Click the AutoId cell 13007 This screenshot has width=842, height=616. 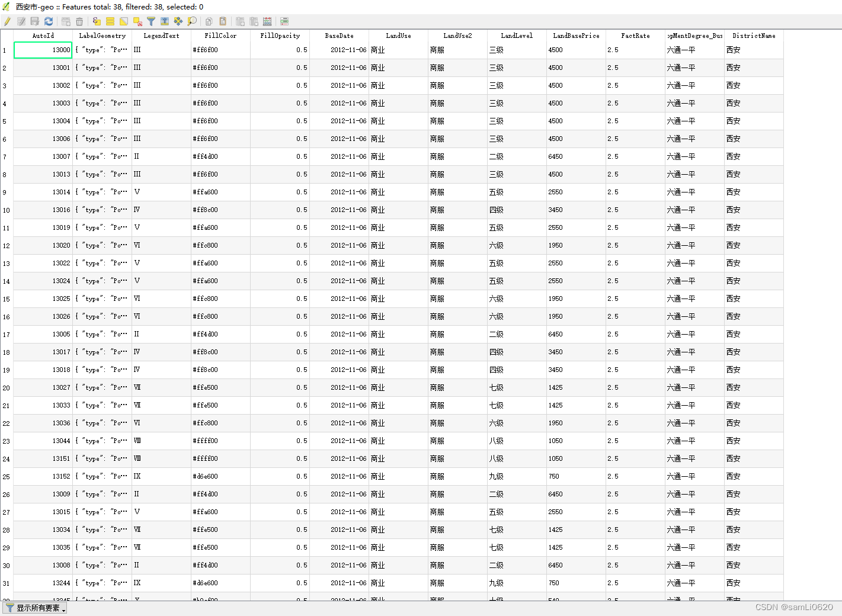(43, 156)
